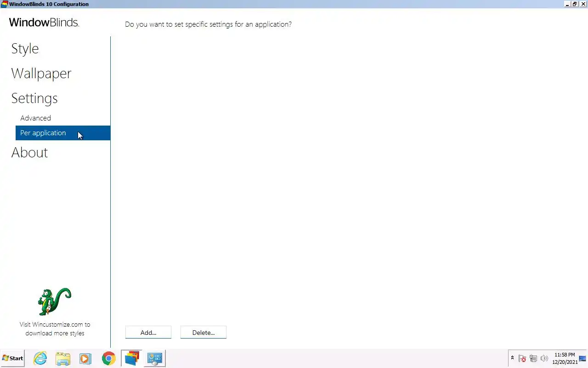Click the Add... button
Screen dimensions: 588x368
(148, 333)
